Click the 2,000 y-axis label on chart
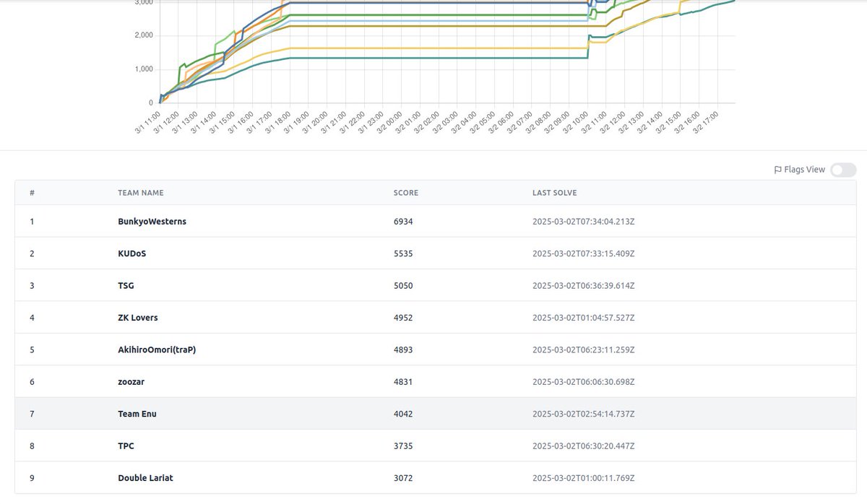 coord(143,35)
